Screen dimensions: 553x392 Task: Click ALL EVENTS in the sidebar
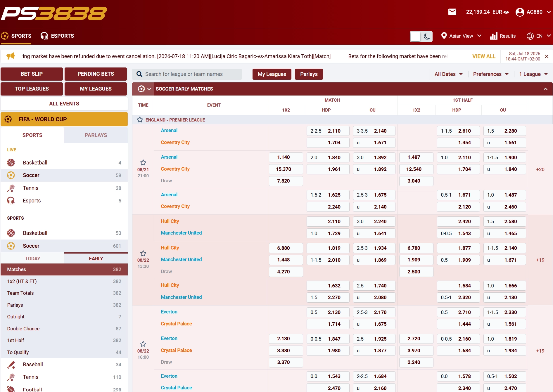(x=64, y=104)
